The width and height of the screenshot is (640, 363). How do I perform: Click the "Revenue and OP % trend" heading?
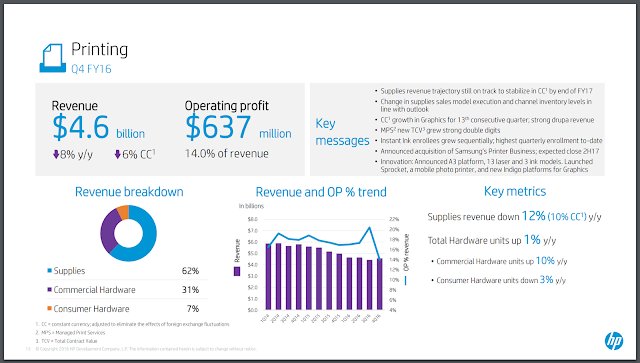pyautogui.click(x=321, y=192)
